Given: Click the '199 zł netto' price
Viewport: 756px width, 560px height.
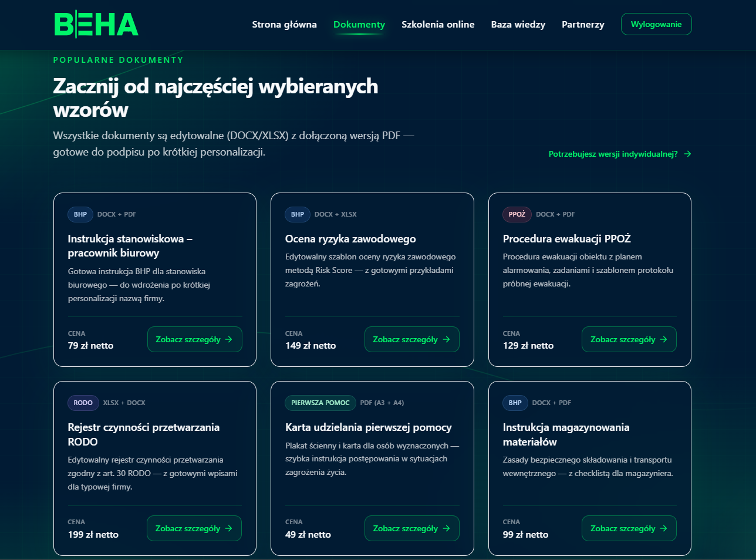Looking at the screenshot, I should pyautogui.click(x=93, y=535).
